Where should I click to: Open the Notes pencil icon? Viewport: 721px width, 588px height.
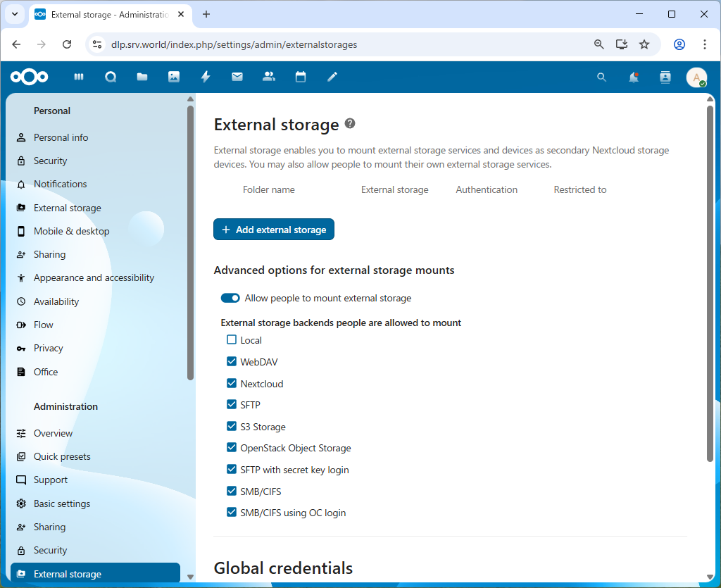332,77
